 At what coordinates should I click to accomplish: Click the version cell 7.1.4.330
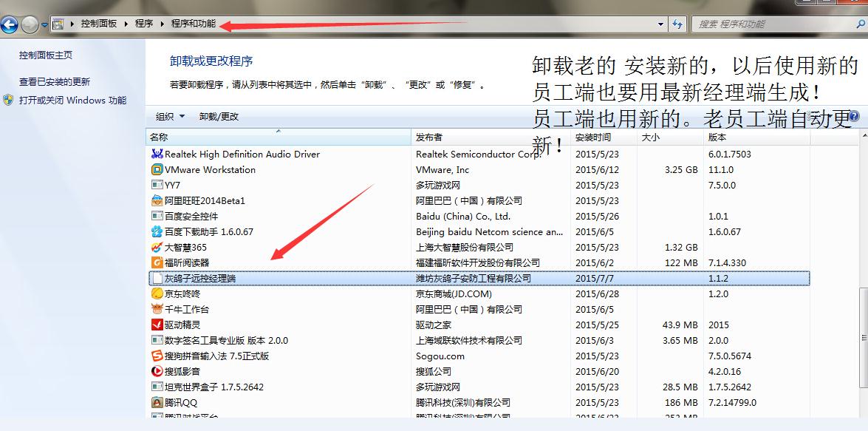tap(728, 262)
